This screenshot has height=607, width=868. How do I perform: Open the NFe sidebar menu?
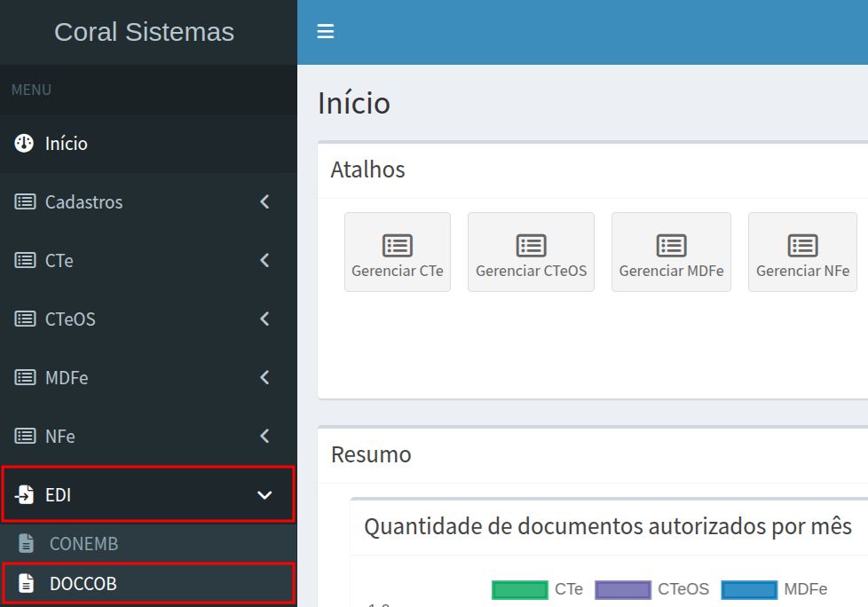60,436
